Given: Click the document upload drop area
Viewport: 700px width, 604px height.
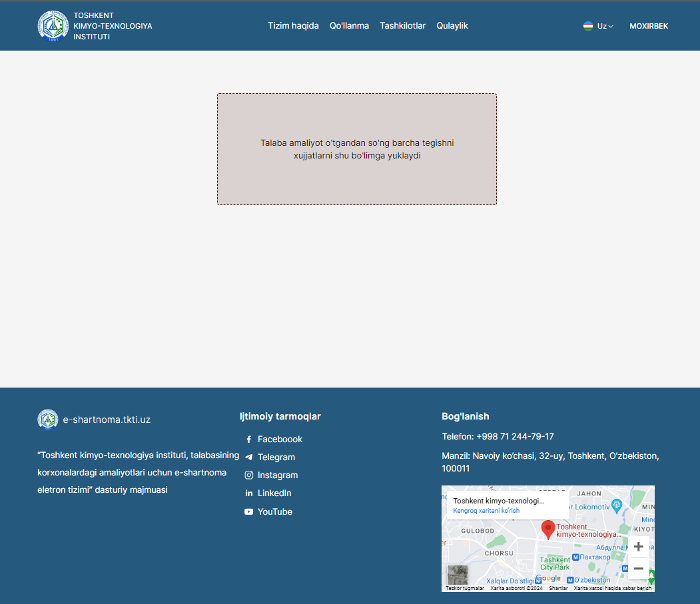Looking at the screenshot, I should tap(357, 149).
